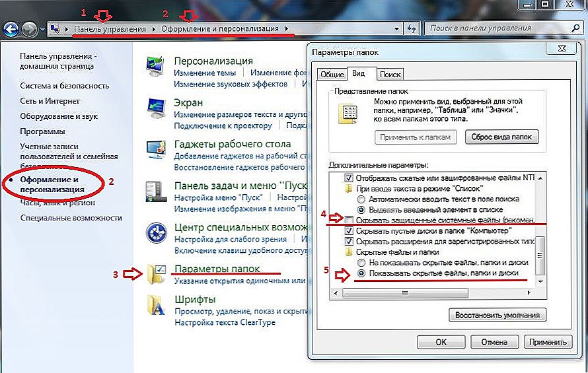Viewport: 588px width, 373px height.
Task: Toggle Отображать сжатые или зашифрованные файлы checkbox
Action: pyautogui.click(x=349, y=178)
